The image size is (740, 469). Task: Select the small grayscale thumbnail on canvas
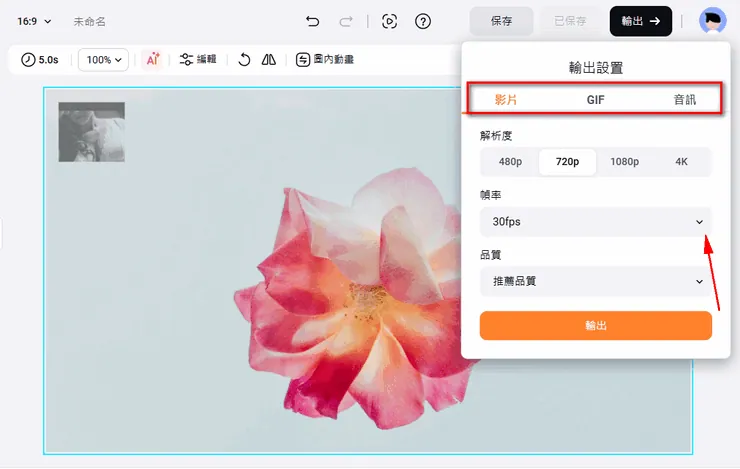pos(92,132)
